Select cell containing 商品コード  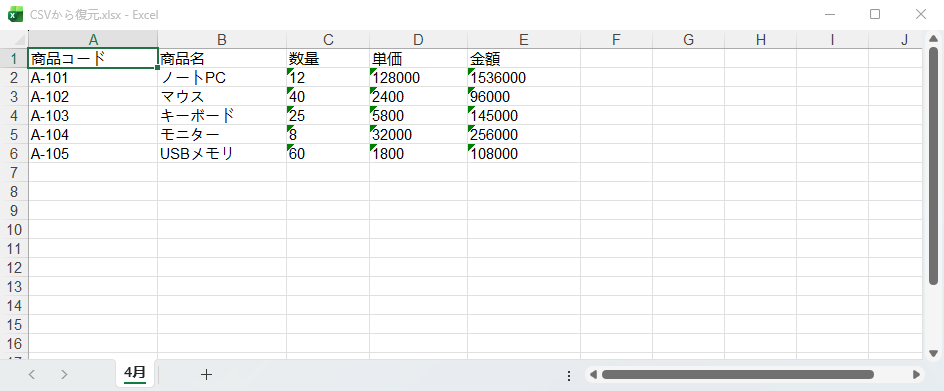click(93, 58)
